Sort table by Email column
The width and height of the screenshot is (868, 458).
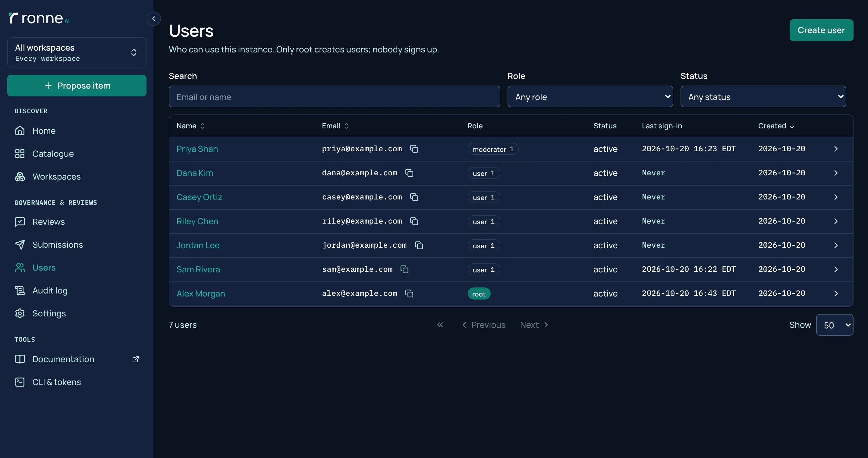(335, 126)
